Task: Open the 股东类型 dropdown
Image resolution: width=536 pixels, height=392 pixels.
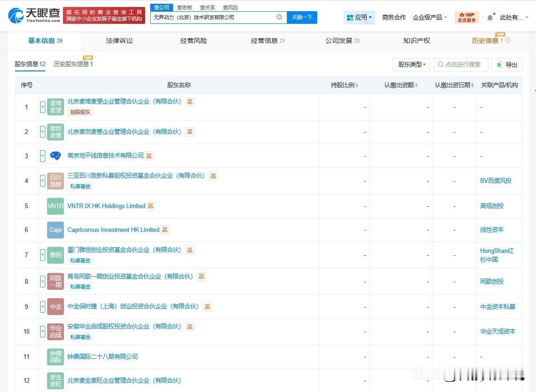Action: coord(411,64)
